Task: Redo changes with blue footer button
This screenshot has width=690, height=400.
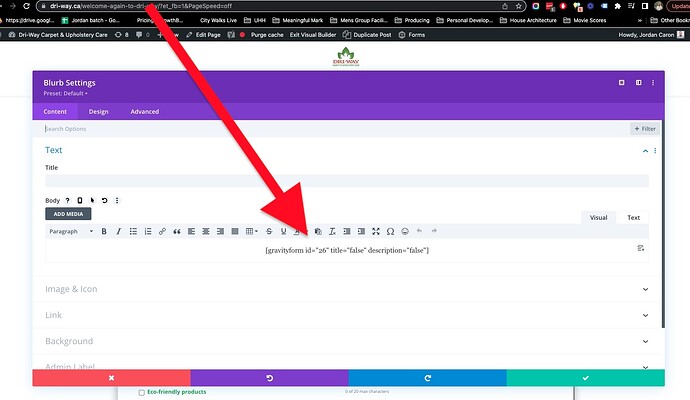Action: [x=427, y=378]
